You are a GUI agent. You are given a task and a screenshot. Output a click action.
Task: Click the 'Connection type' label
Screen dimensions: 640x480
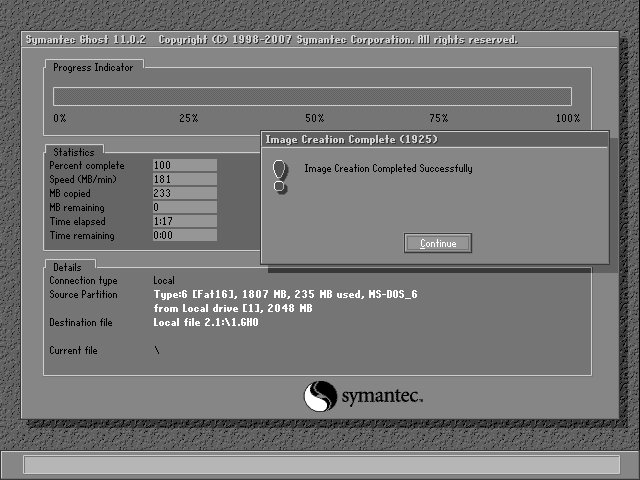[83, 281]
